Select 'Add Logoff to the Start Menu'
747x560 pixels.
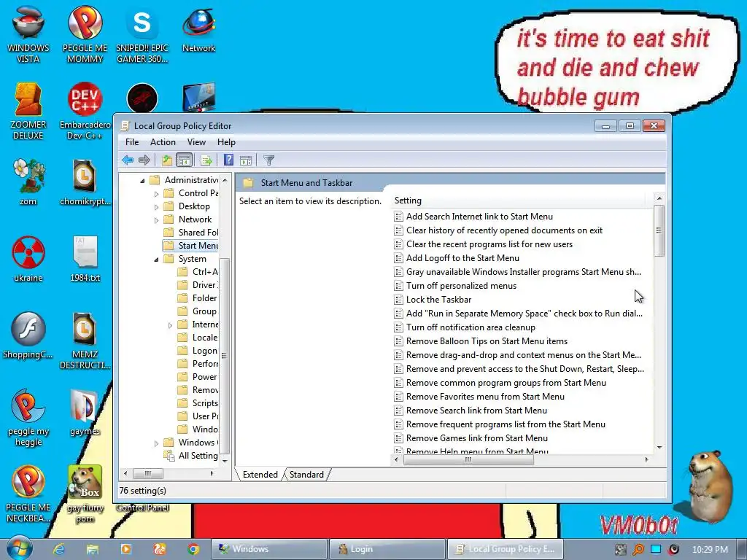coord(462,258)
